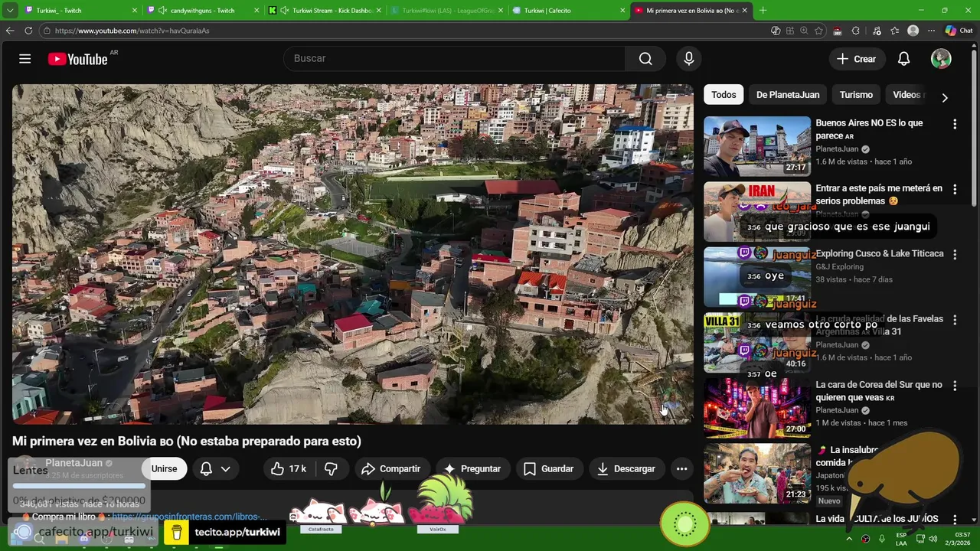Reload the page with refresh icon

click(x=28, y=31)
